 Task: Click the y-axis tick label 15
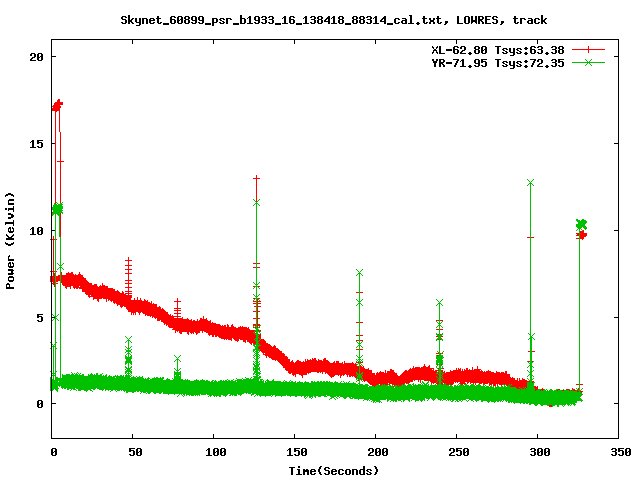(x=36, y=144)
